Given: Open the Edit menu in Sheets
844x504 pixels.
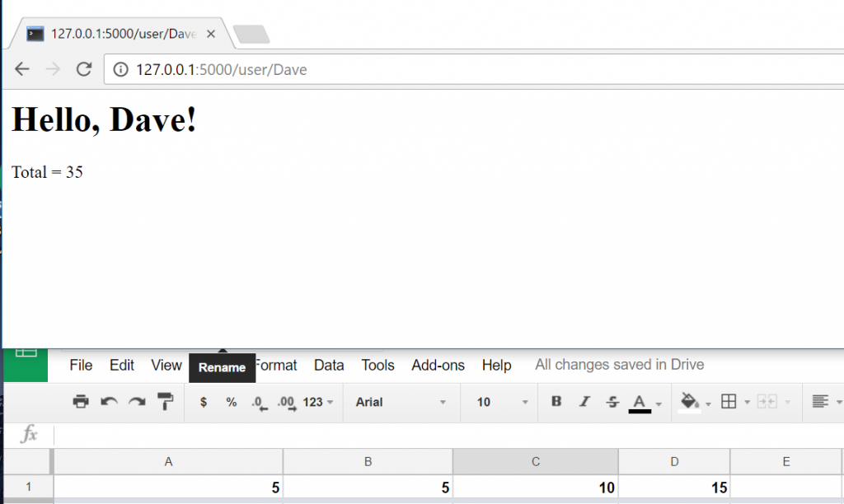Looking at the screenshot, I should point(122,365).
